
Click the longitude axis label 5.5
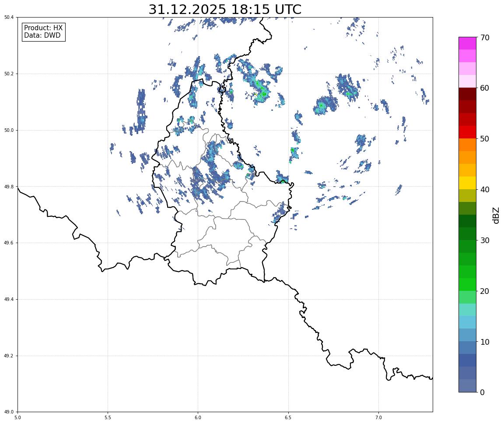coord(108,417)
